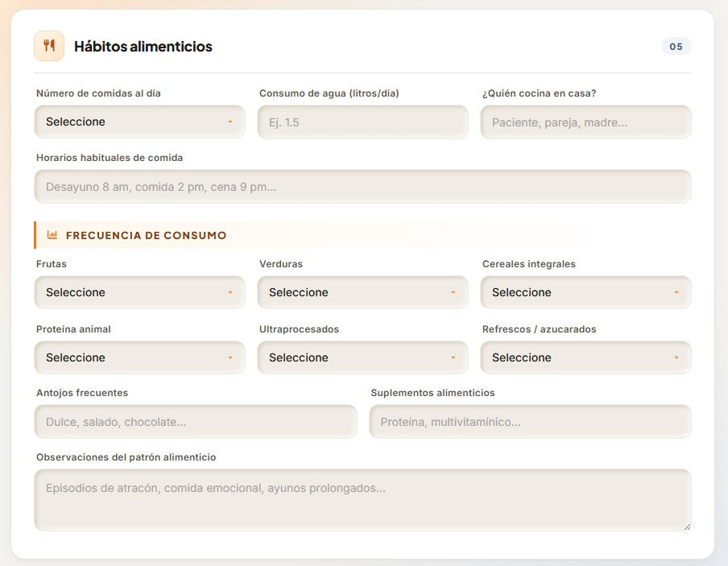Image resolution: width=728 pixels, height=566 pixels.
Task: Click the ¿Quién cocina en casa? field
Action: pos(586,122)
